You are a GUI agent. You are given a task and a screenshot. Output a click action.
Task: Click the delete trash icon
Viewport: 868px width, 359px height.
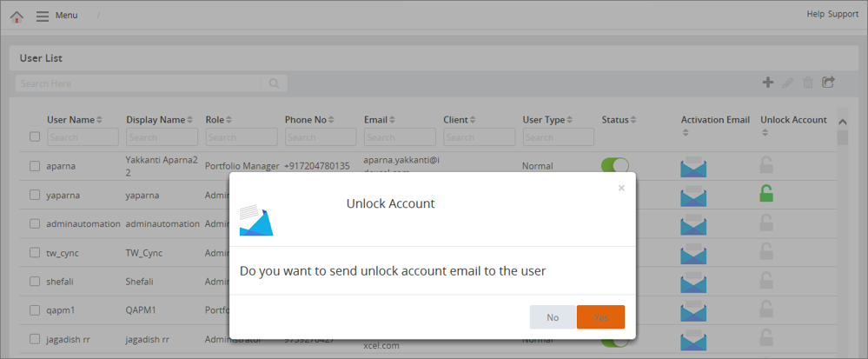coord(809,83)
